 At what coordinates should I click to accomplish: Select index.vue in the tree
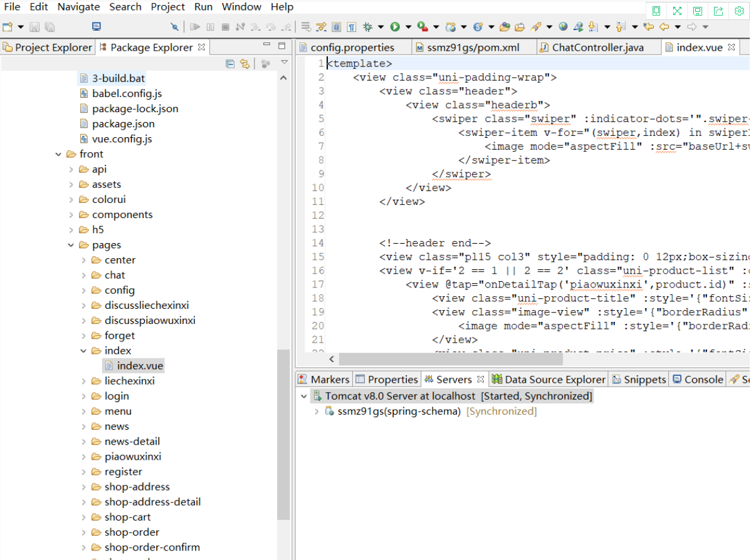[134, 366]
